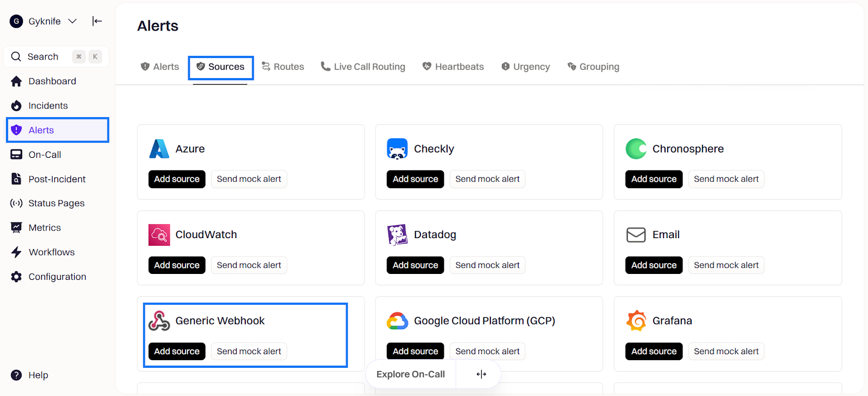Open Incidents label in sidebar

point(48,106)
